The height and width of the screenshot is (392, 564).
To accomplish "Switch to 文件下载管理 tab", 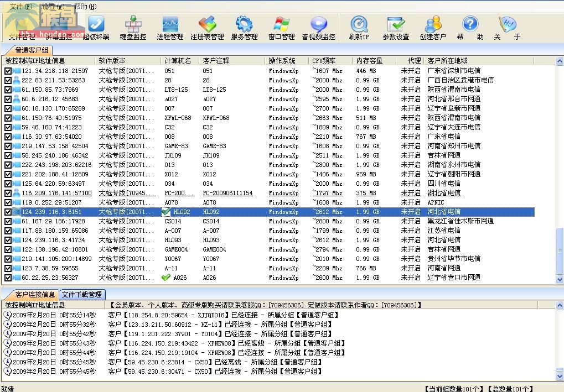I will click(82, 294).
